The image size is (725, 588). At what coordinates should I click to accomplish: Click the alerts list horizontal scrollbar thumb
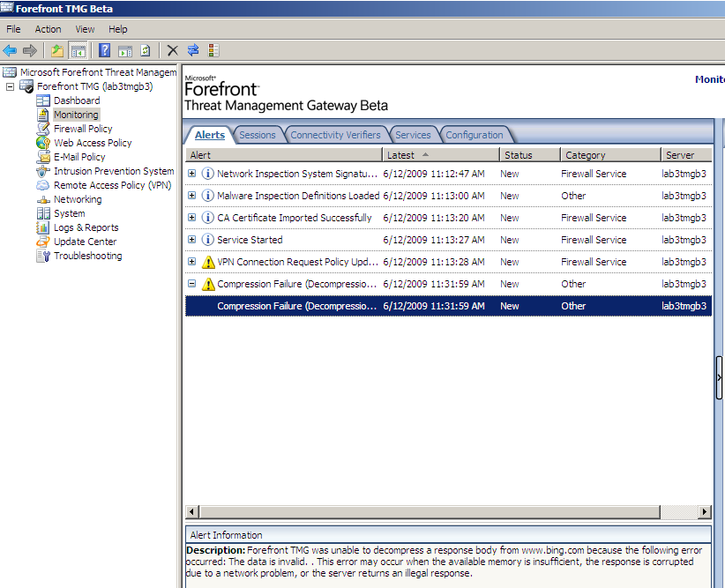(x=430, y=511)
